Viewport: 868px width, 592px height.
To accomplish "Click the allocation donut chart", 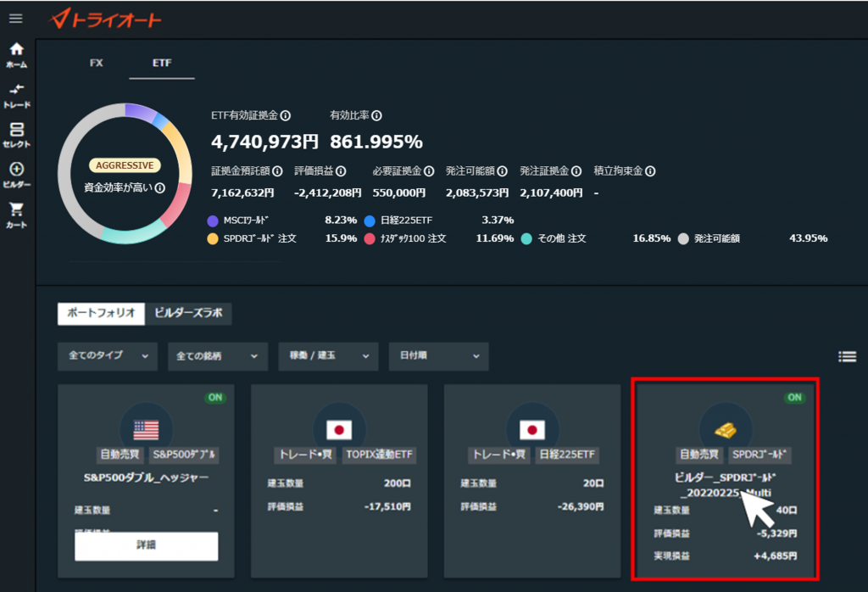I will (x=125, y=173).
